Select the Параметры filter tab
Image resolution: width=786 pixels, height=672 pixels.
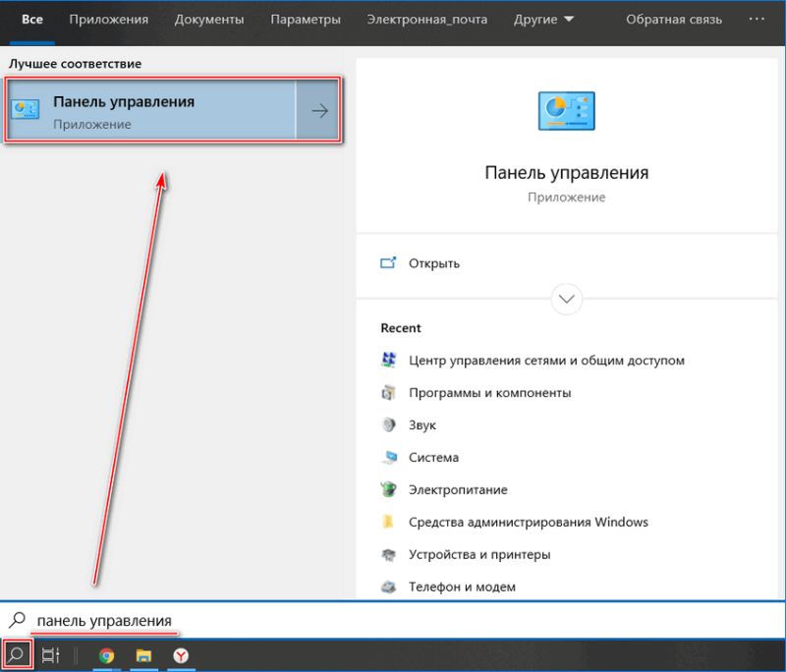tap(306, 20)
